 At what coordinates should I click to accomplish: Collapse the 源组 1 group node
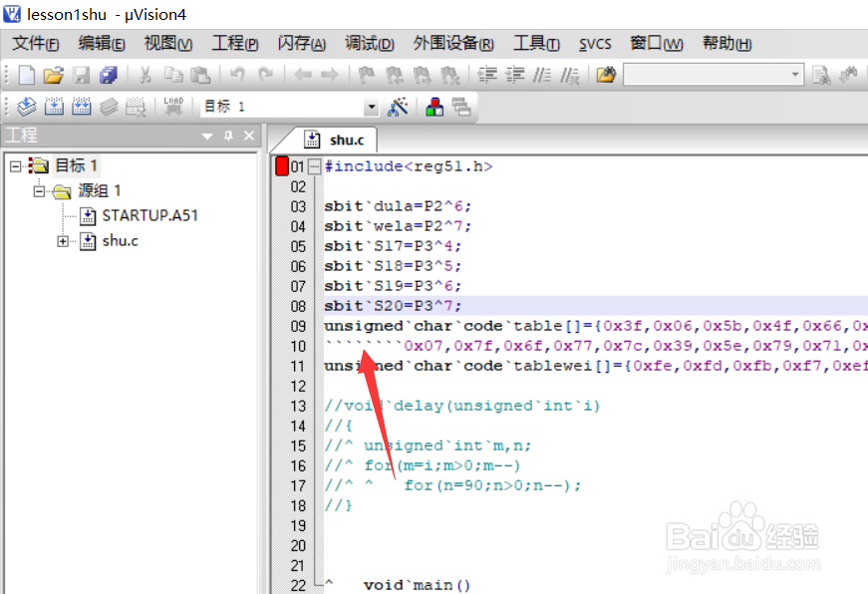(x=39, y=191)
